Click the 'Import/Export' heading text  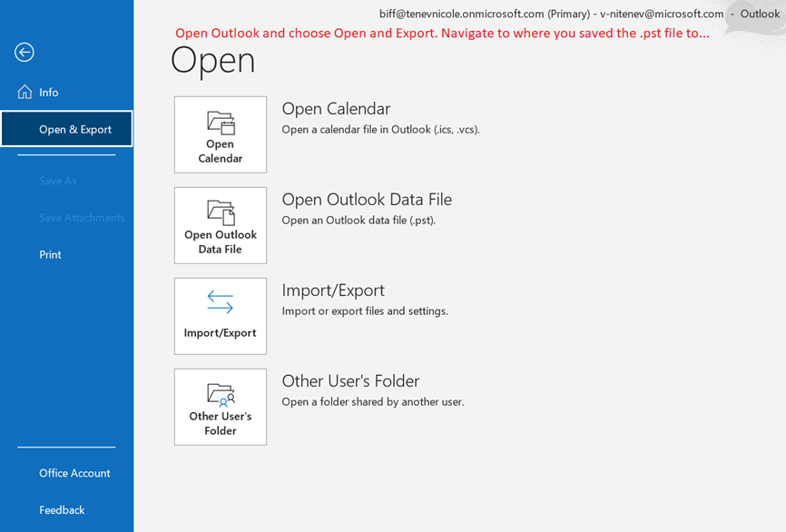333,291
